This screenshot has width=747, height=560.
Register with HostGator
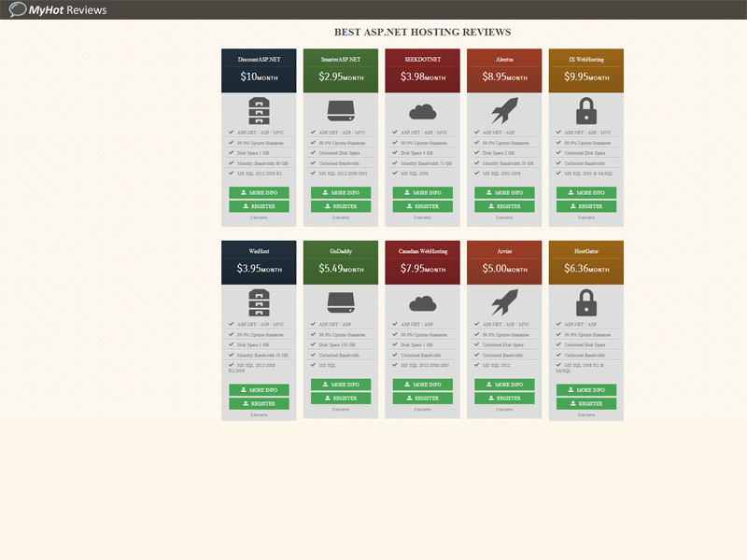tap(586, 403)
